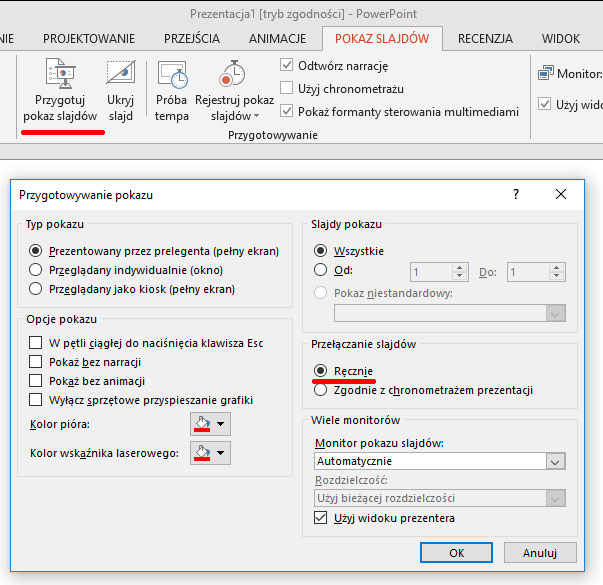Open Pokaz niestandardowy combo box

[x=450, y=313]
